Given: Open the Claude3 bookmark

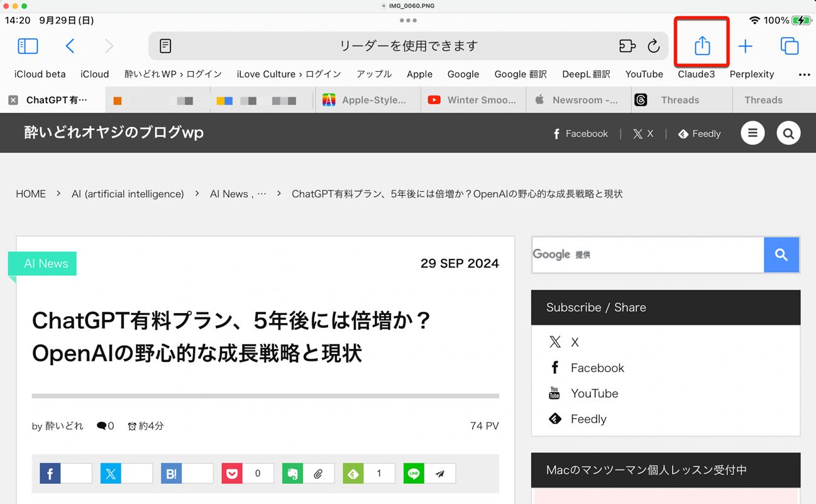Looking at the screenshot, I should coord(696,74).
